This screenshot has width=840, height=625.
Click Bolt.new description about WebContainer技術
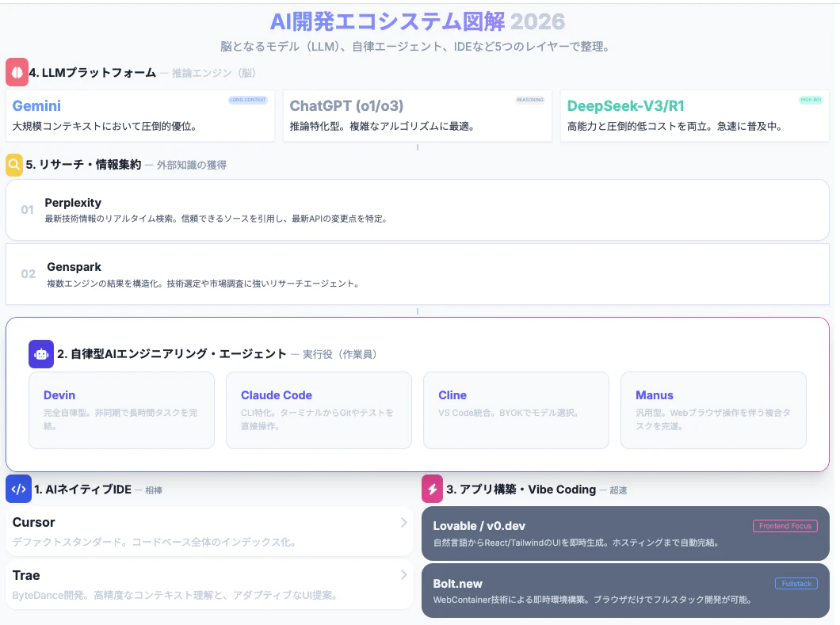[x=593, y=600]
